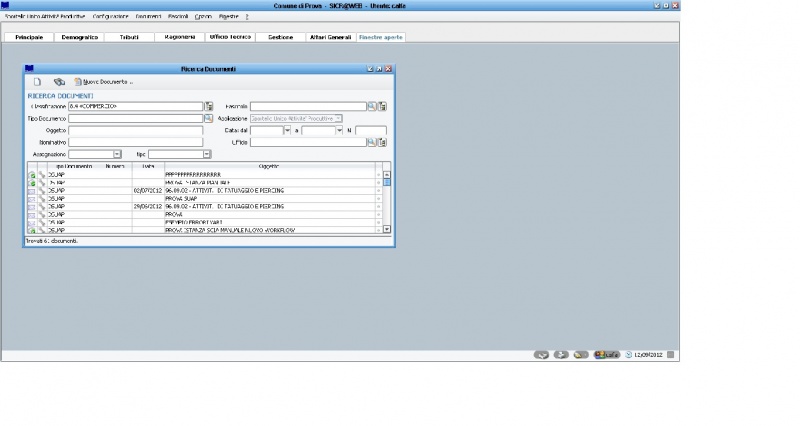
Task: Click the Classificazione input field
Action: pos(136,106)
